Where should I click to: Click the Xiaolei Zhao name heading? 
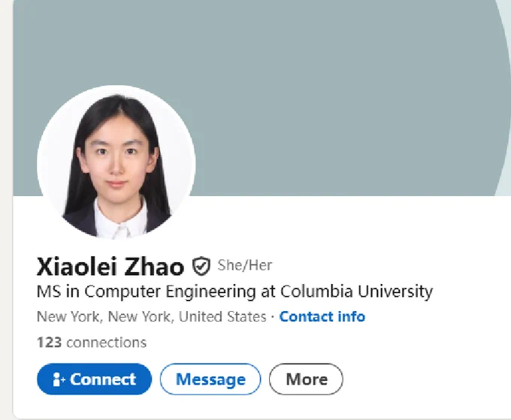110,267
